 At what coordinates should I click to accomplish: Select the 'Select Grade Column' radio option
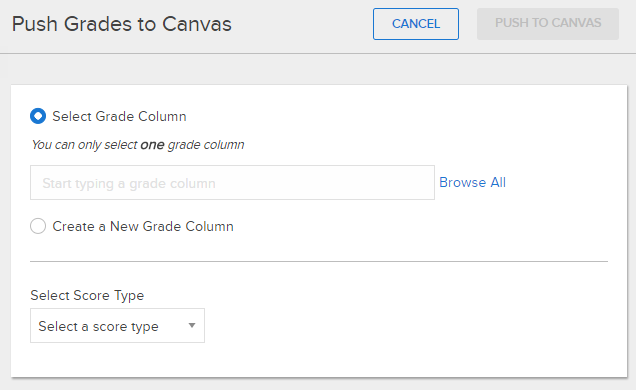pyautogui.click(x=38, y=116)
